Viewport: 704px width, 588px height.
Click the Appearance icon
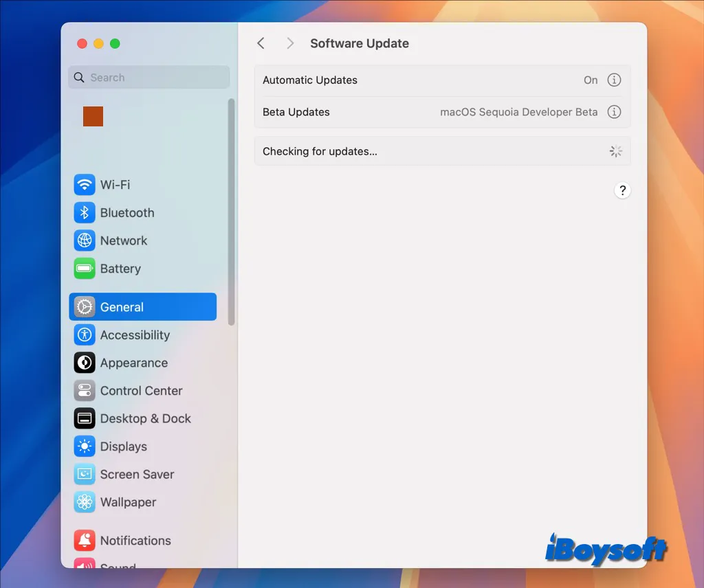click(85, 363)
